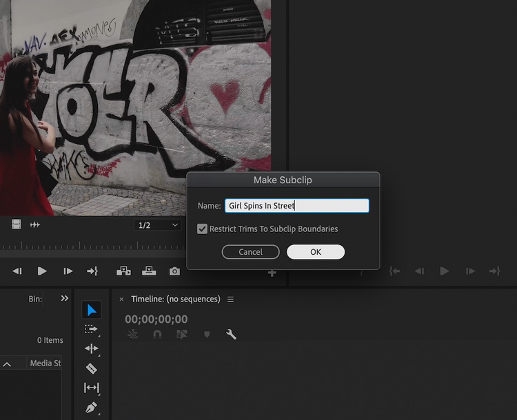Confirm the subclip with OK button

[x=316, y=252]
